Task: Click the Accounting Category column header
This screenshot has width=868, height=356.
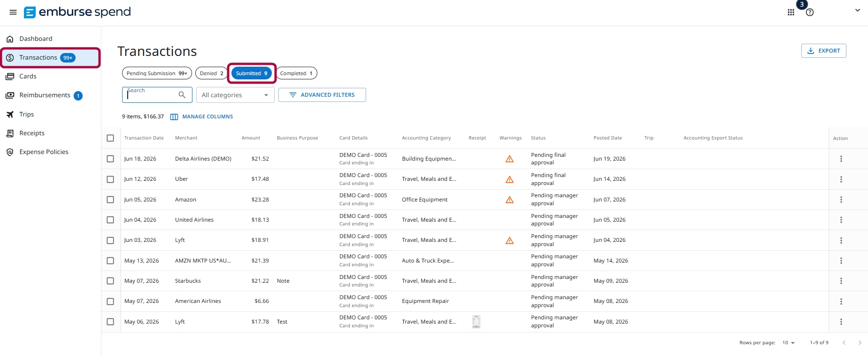Action: 426,138
